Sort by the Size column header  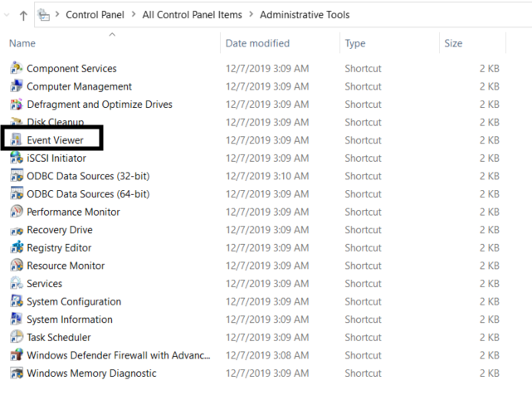point(453,43)
